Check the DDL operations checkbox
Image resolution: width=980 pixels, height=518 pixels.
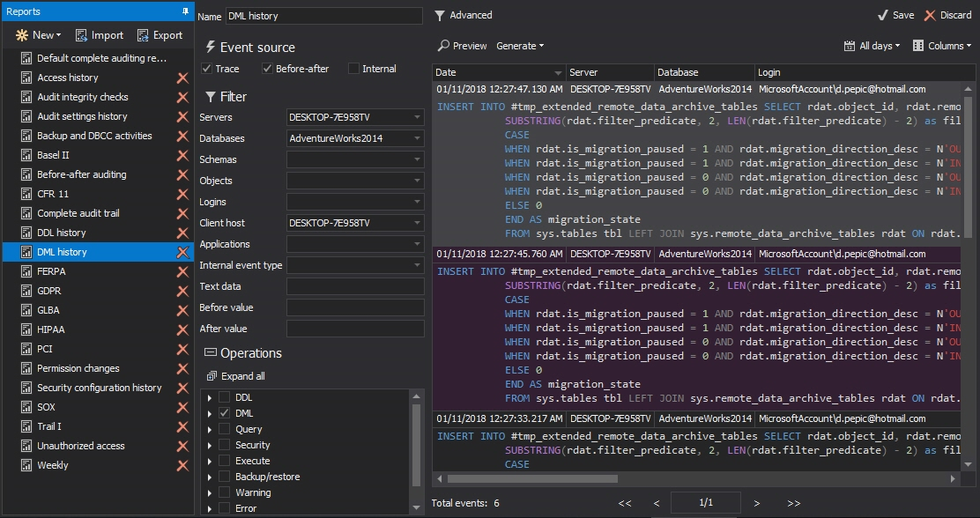[225, 397]
